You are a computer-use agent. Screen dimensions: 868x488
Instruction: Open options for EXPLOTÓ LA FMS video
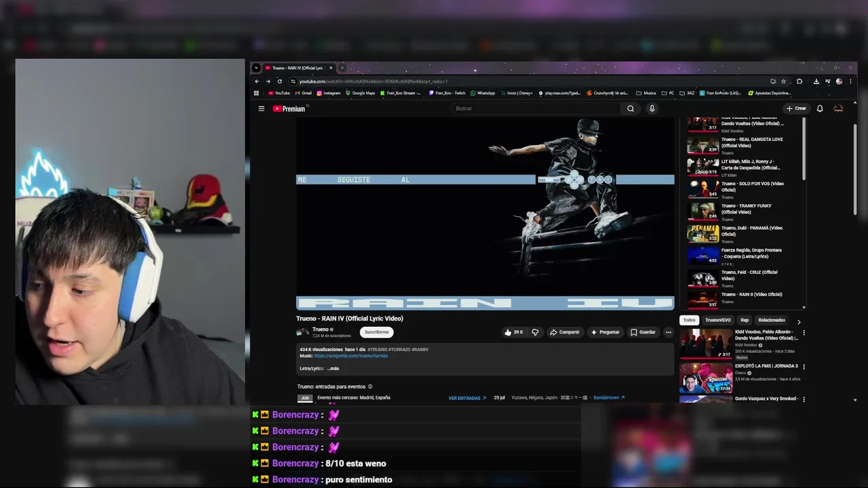pos(804,367)
